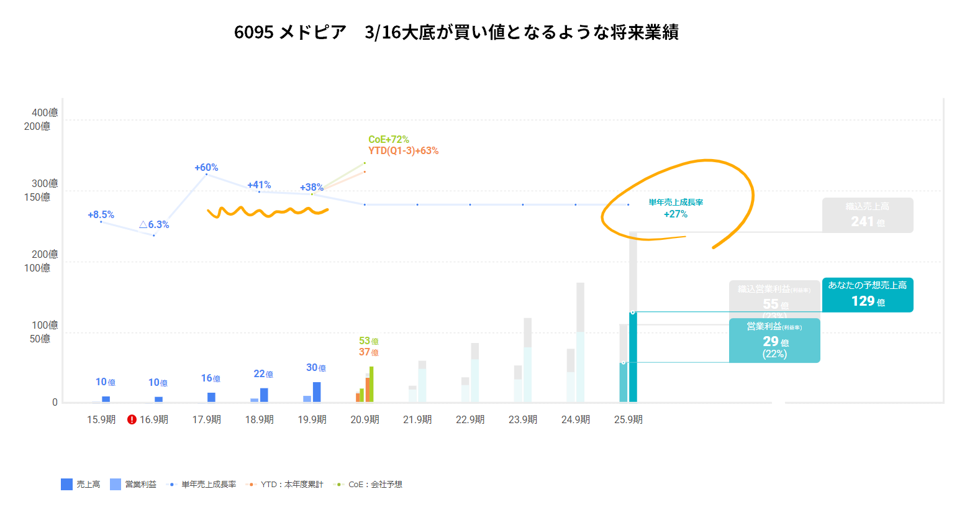Viewport: 980px width, 512px height.
Task: Click the 17.9期 axis label
Action: (207, 419)
